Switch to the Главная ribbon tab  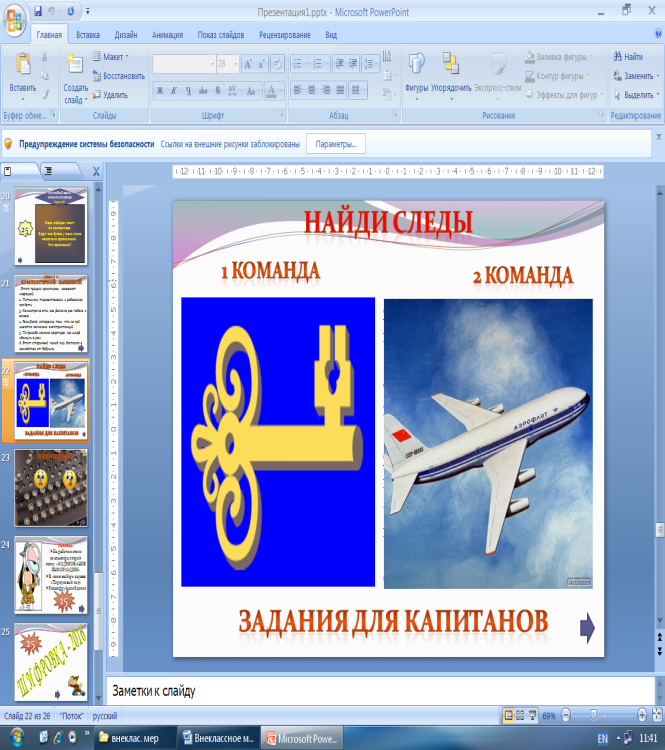pos(49,35)
